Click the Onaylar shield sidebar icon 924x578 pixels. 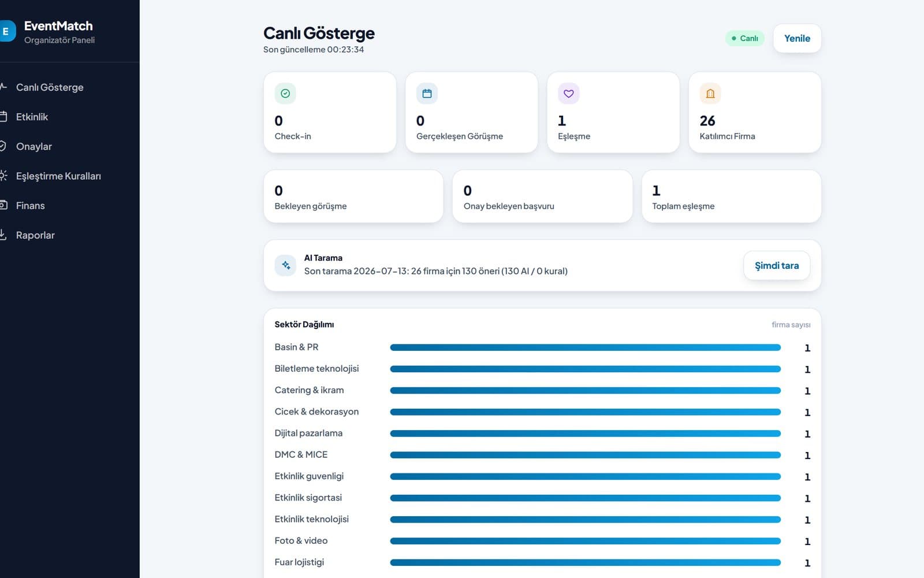click(3, 146)
